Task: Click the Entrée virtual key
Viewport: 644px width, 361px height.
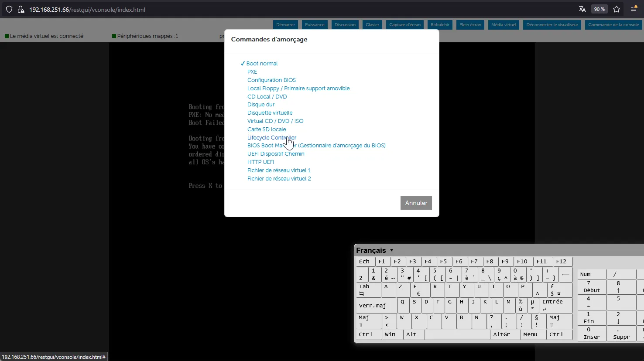Action: click(556, 306)
